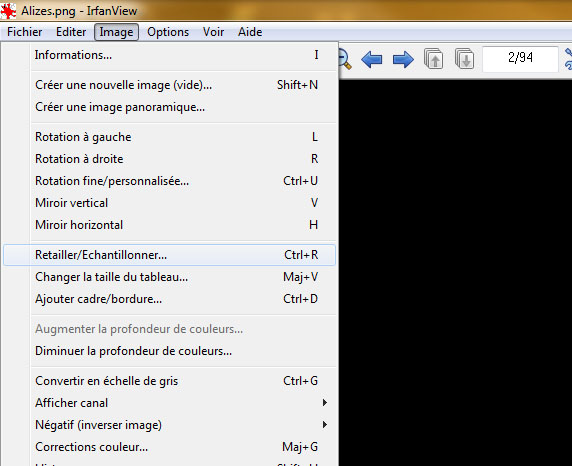Open Corrections couleur... dialog
The height and width of the screenshot is (466, 572).
point(169,447)
